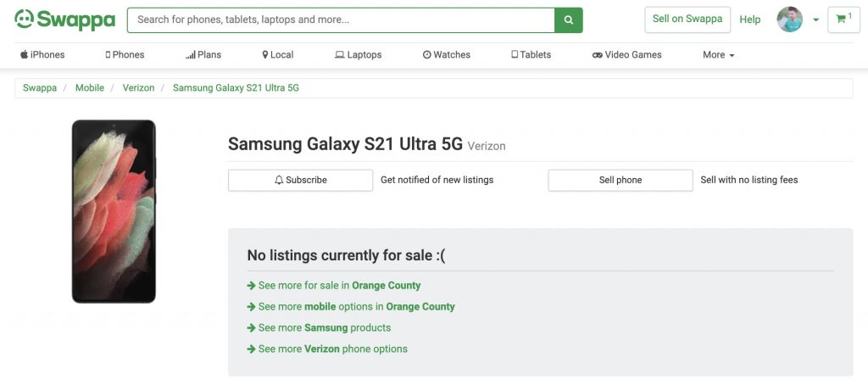Open Watches with clock icon
Screen dimensions: 868x391
(x=446, y=55)
